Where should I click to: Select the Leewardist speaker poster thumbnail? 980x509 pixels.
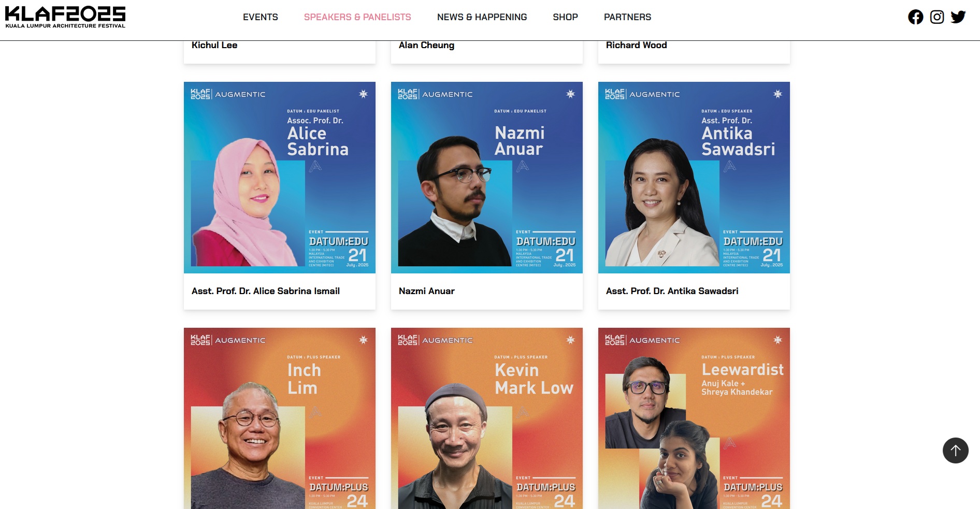click(694, 418)
